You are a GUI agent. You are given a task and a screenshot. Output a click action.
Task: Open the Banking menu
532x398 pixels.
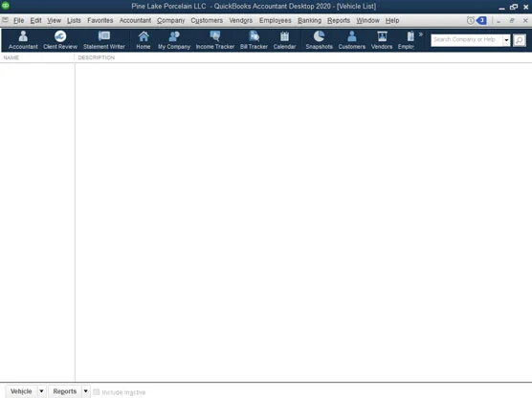(309, 20)
